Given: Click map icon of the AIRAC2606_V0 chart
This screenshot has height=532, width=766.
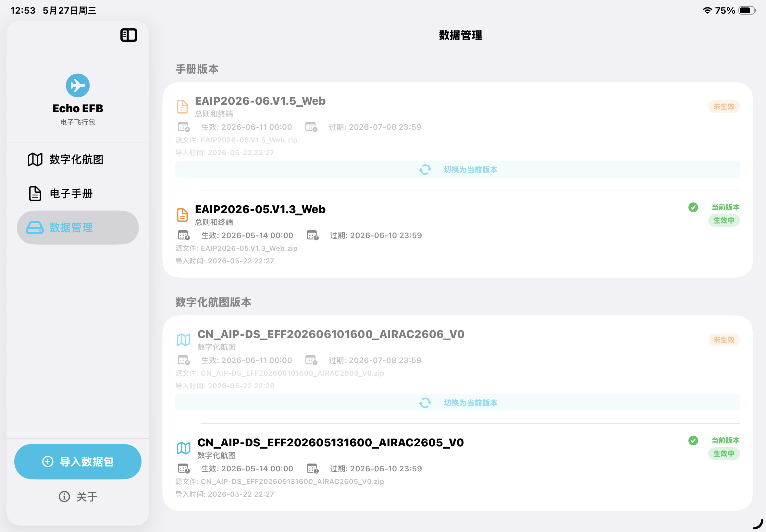Looking at the screenshot, I should coord(183,340).
